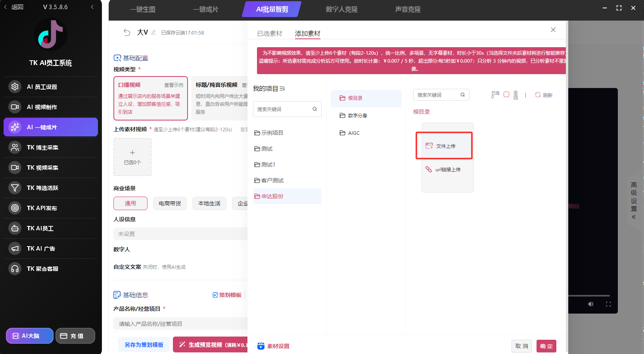
Task: Click the 素材设置 icon at dialog bottom
Action: [261, 346]
